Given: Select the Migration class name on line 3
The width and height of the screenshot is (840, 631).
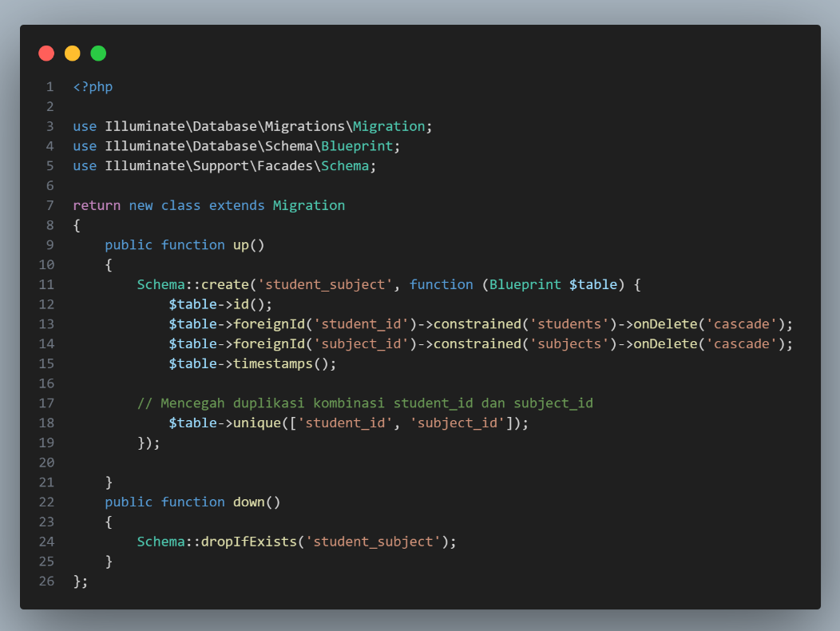Looking at the screenshot, I should [389, 125].
